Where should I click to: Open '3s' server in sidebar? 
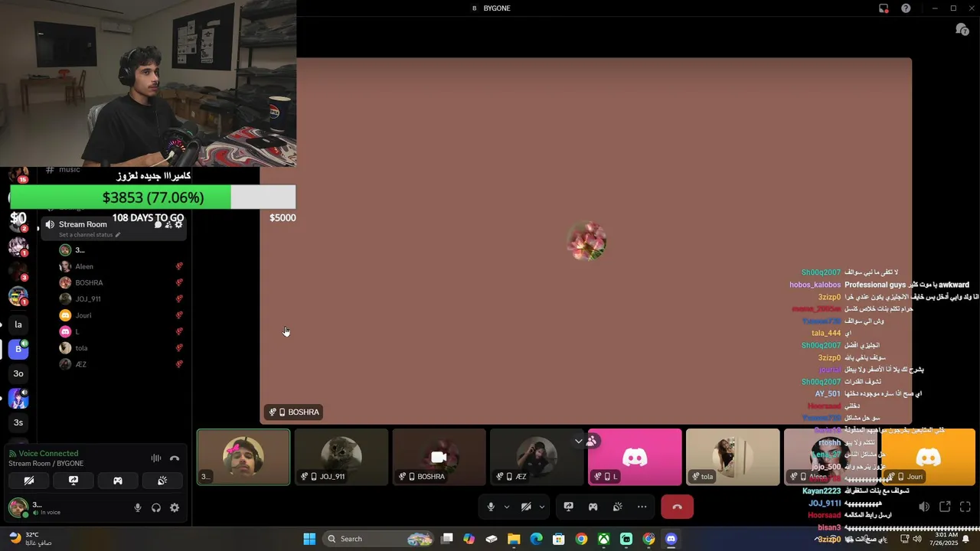(x=18, y=422)
